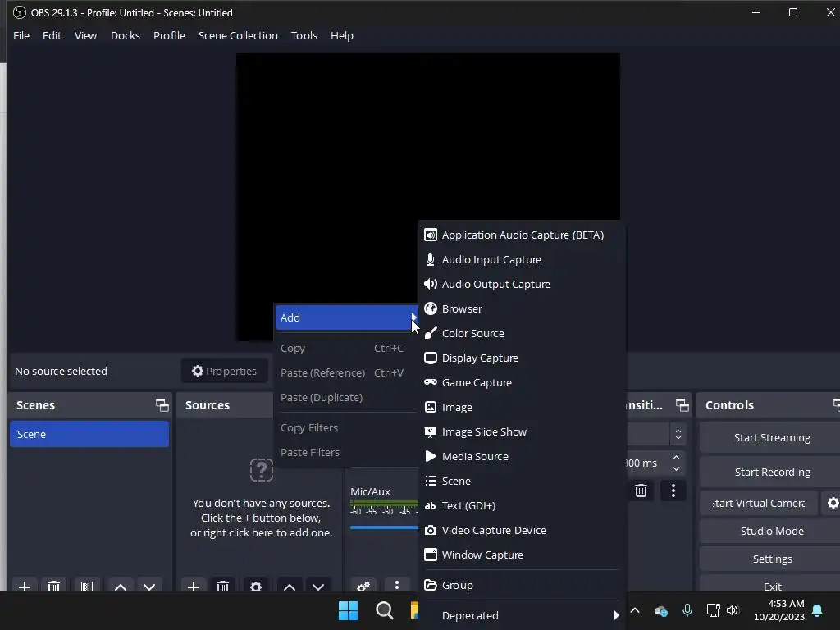Screen dimensions: 840x630
Task: Show hidden tray icons chevron
Action: [x=635, y=610]
